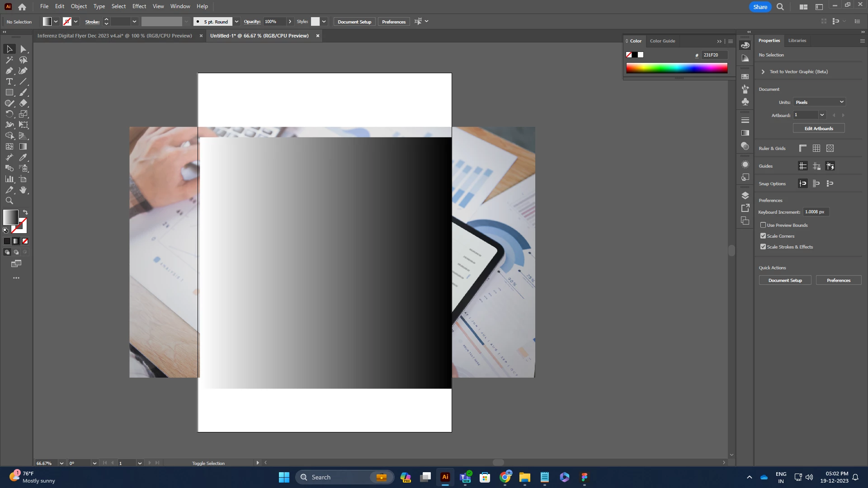
Task: Select the Rectangle tool
Action: 9,92
